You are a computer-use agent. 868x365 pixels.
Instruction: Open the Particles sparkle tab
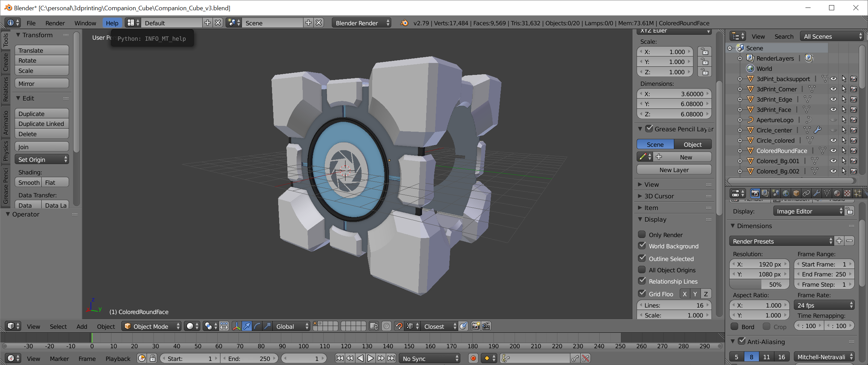(x=857, y=193)
